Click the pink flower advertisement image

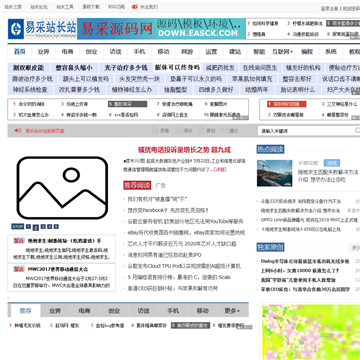point(311,332)
